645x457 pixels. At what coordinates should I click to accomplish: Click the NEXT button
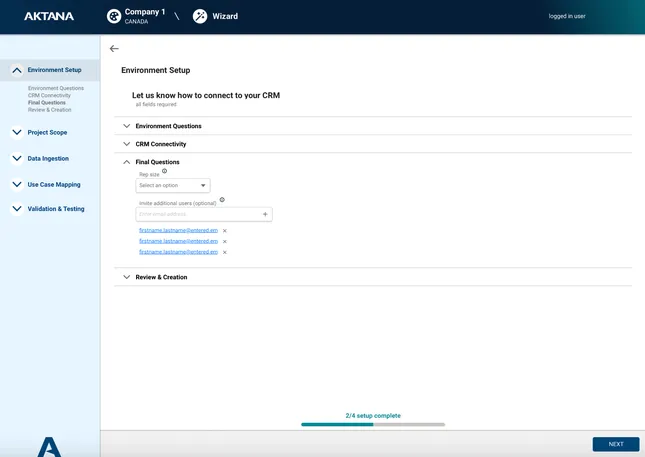pyautogui.click(x=616, y=444)
